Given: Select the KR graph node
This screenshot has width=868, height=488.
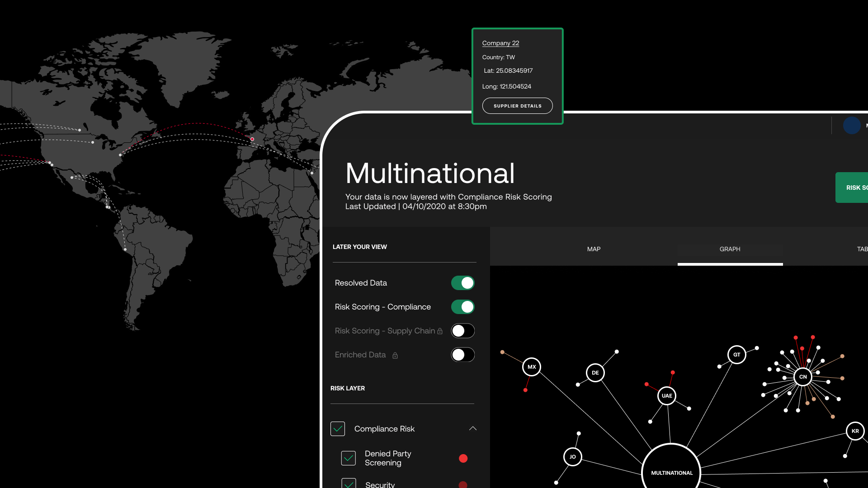Looking at the screenshot, I should click(x=855, y=431).
